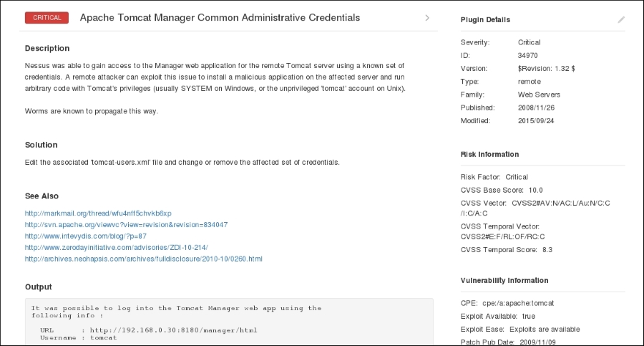This screenshot has height=346, width=644.
Task: Click the next vulnerability chevron arrow
Action: tap(427, 18)
